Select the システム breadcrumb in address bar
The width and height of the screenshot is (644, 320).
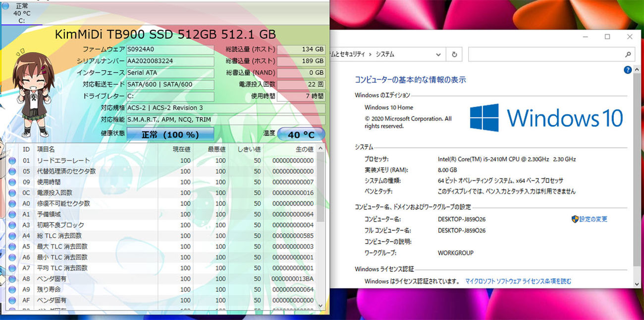pos(385,54)
